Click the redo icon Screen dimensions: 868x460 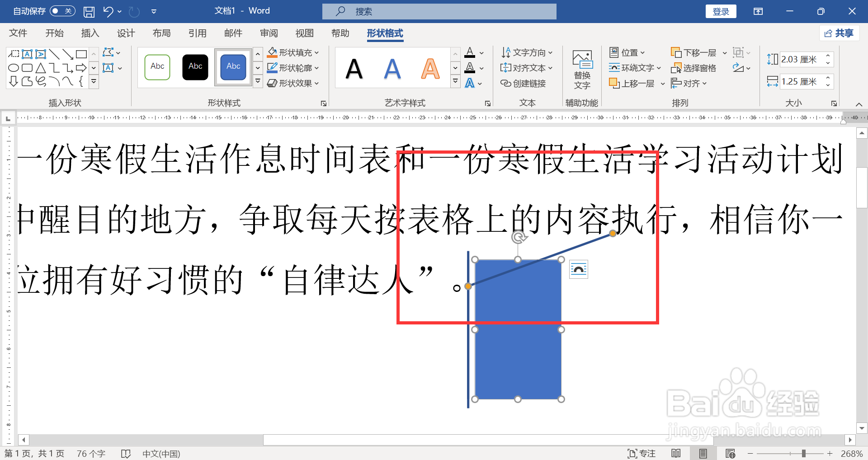(134, 11)
